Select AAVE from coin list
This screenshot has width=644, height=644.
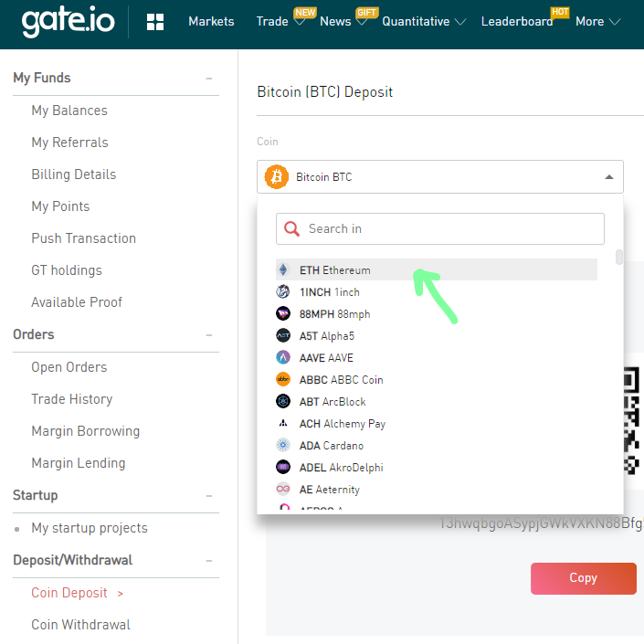click(x=436, y=357)
